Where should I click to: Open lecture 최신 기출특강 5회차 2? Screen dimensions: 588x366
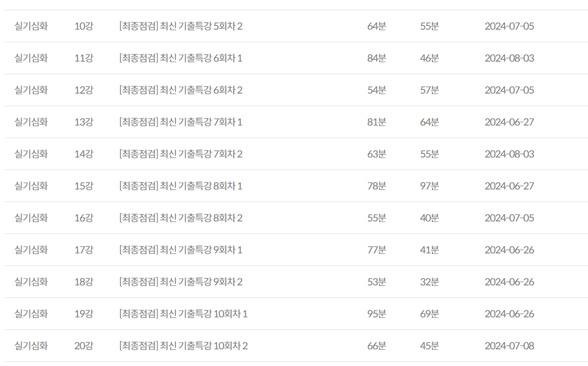pos(181,26)
